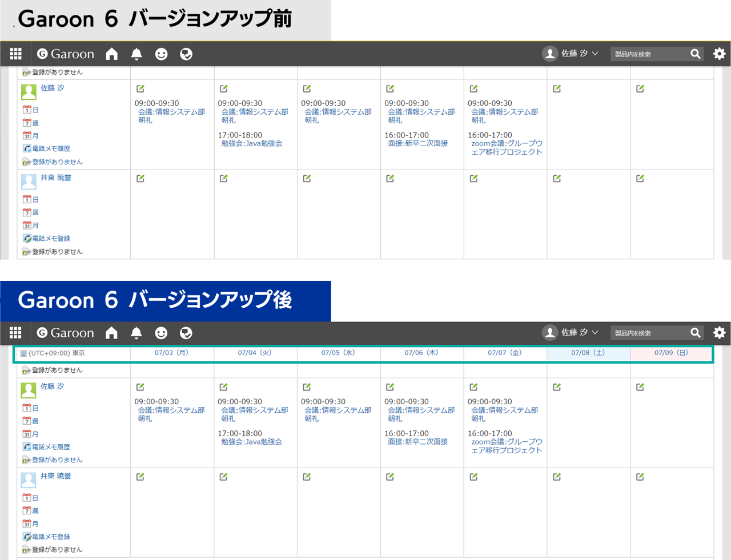The height and width of the screenshot is (560, 731).
Task: Open the zoom会議 appointment in the before-upgrade panel
Action: [x=507, y=148]
